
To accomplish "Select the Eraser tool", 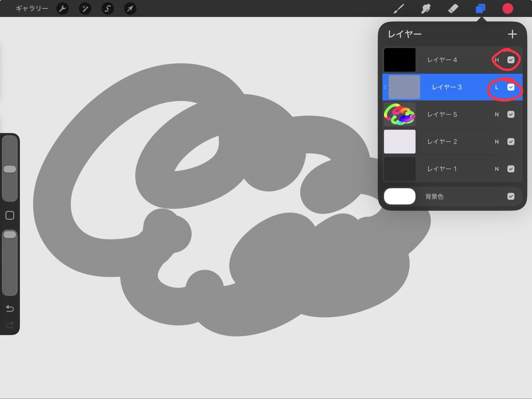I will [x=453, y=8].
